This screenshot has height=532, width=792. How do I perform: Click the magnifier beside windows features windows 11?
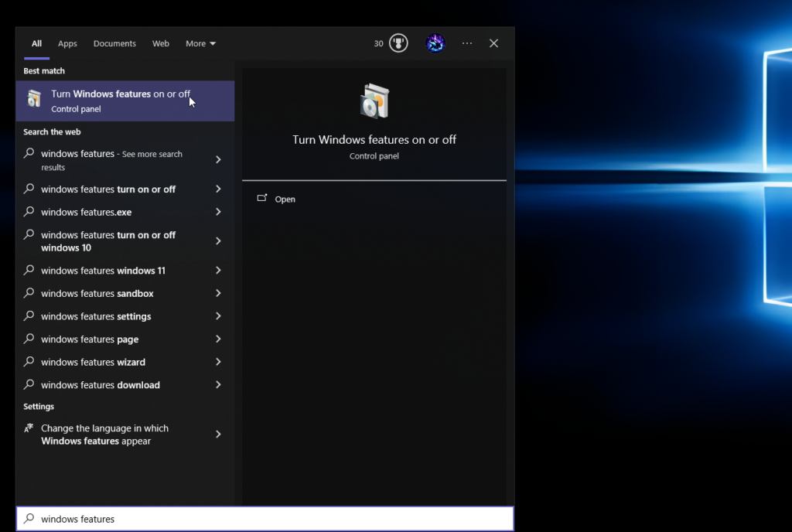pos(29,270)
